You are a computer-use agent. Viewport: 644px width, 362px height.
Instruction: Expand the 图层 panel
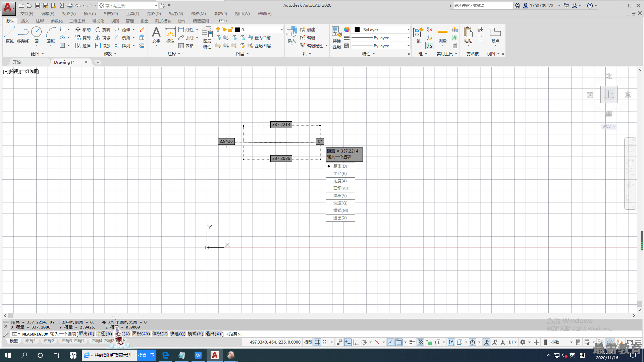[x=243, y=54]
